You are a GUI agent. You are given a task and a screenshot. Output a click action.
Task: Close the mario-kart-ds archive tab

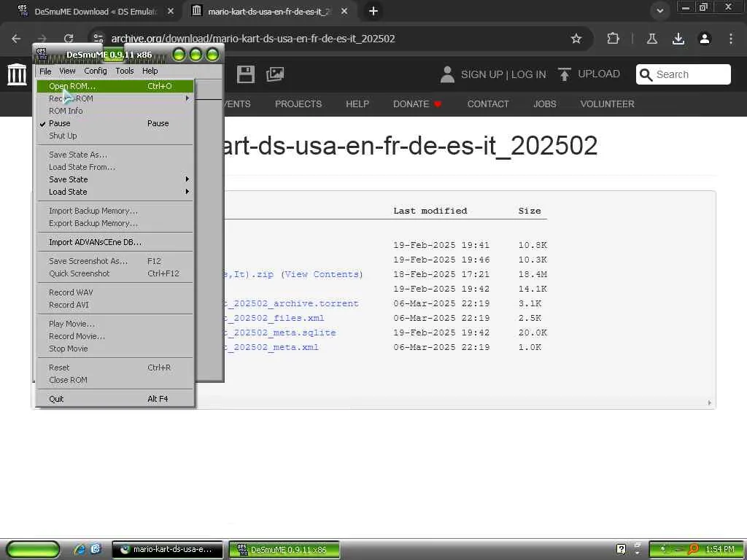(344, 11)
